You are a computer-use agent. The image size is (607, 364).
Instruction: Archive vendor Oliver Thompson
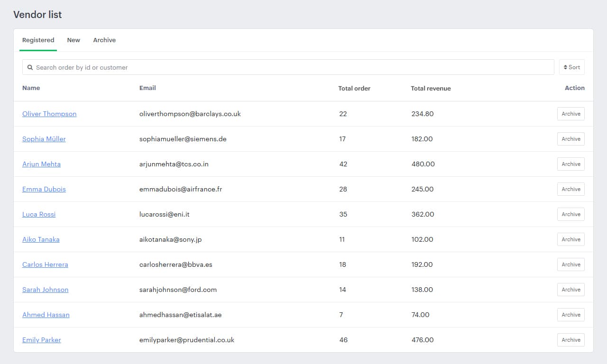click(570, 114)
